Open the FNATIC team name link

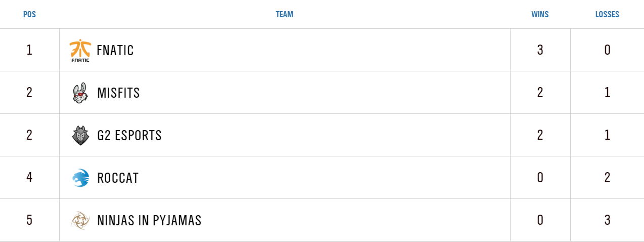pyautogui.click(x=115, y=51)
